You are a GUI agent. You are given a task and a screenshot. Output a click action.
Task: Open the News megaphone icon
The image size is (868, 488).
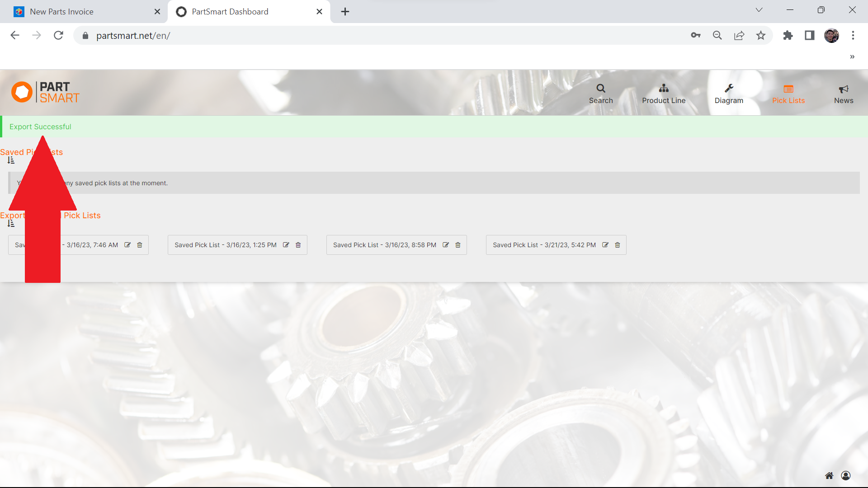pyautogui.click(x=843, y=89)
